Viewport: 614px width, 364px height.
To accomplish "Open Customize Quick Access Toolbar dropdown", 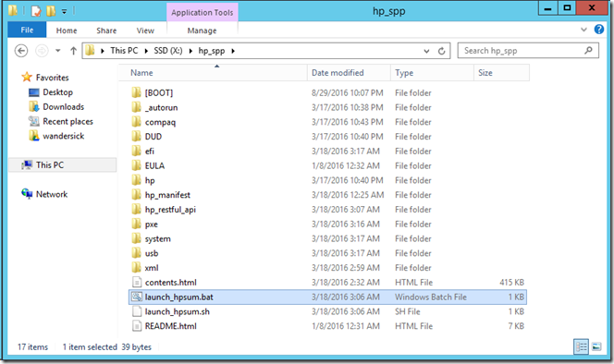I will pos(64,11).
